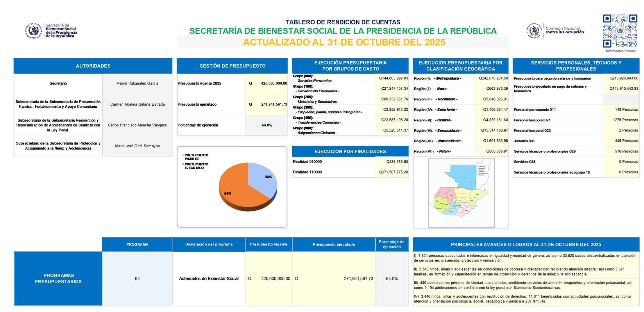The width and height of the screenshot is (644, 312).
Task: Click the Comisión Nacional contra la Corrupción logo
Action: tap(555, 31)
